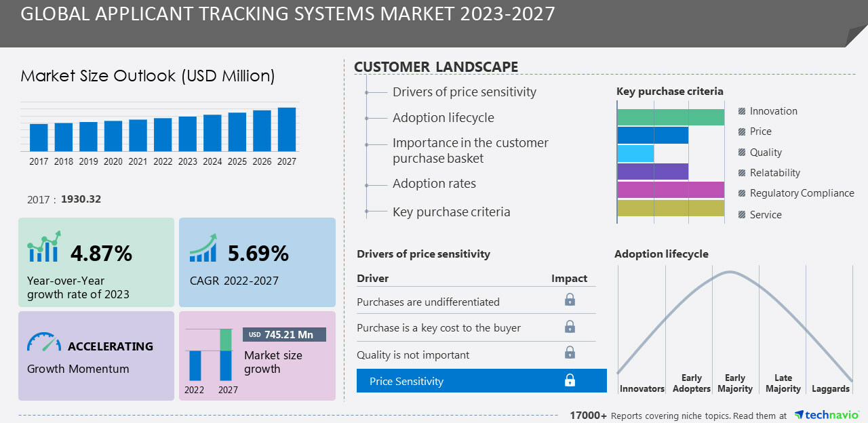This screenshot has height=423, width=868.
Task: Click the white lock in Price Sensitivity row
Action: pos(570,380)
